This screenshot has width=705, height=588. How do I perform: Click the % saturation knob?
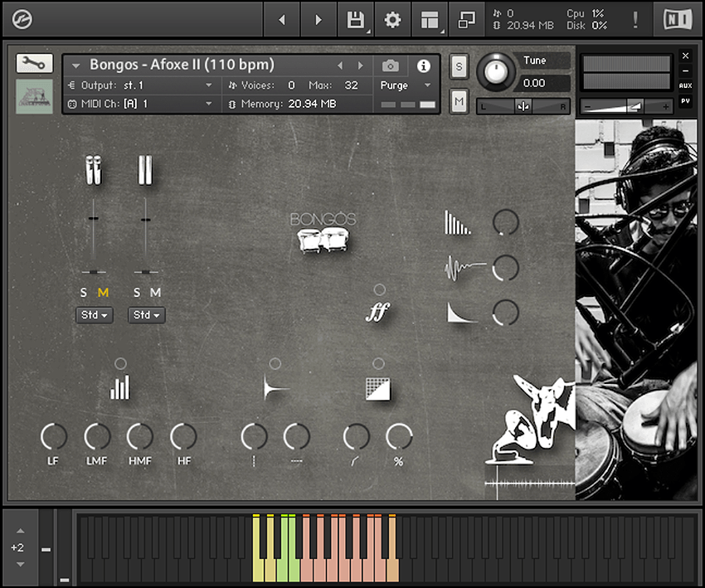tap(399, 436)
